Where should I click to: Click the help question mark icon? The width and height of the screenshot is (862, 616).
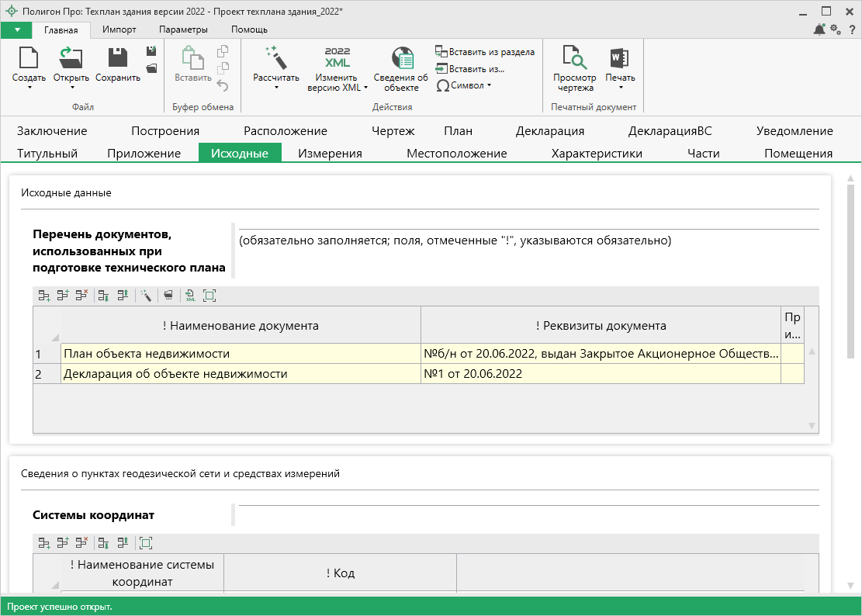click(850, 29)
